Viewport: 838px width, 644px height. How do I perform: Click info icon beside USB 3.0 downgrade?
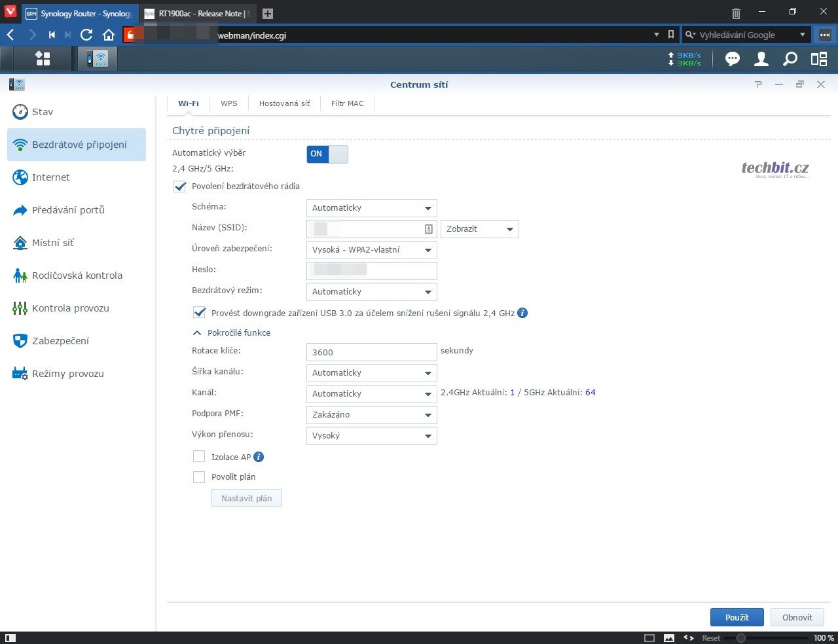coord(522,313)
